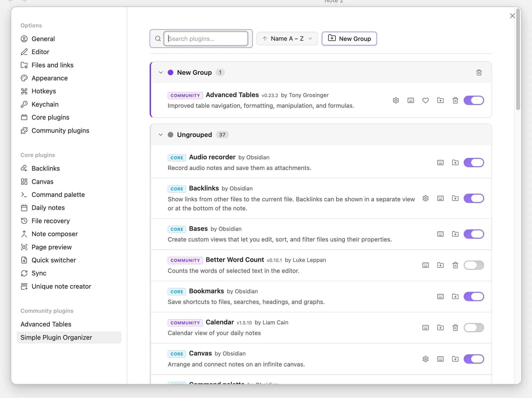Select Simple Plugin Organizer in sidebar
Screen dimensions: 532x398
69,338
